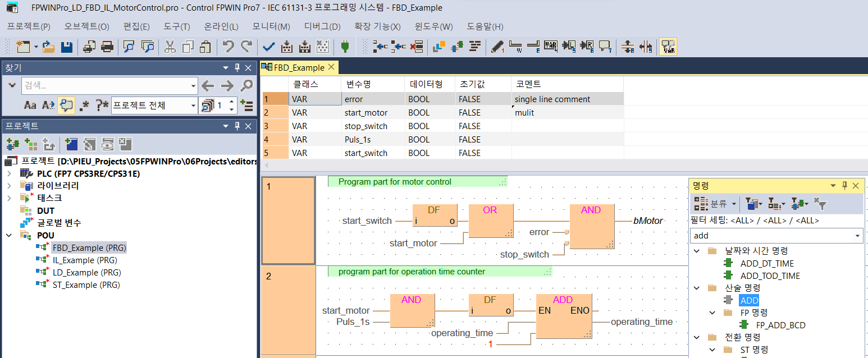Toggle match case Aa search option
Screen dimensions: 868x358
click(30, 105)
